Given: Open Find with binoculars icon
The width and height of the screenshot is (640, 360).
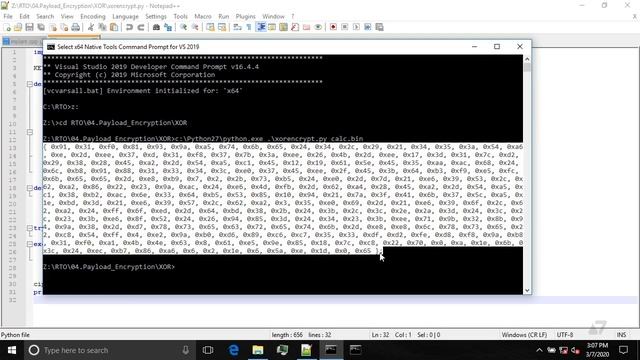Looking at the screenshot, I should pyautogui.click(x=156, y=27).
